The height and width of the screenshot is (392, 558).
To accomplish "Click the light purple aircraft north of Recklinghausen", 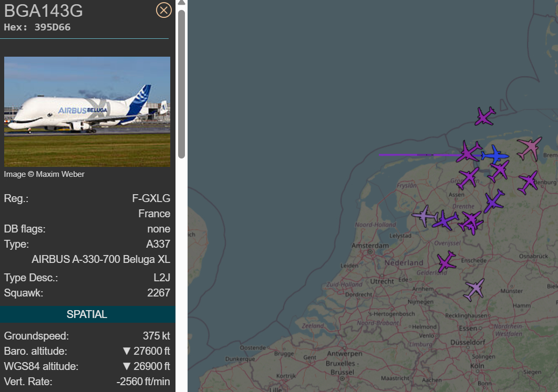I will [474, 289].
